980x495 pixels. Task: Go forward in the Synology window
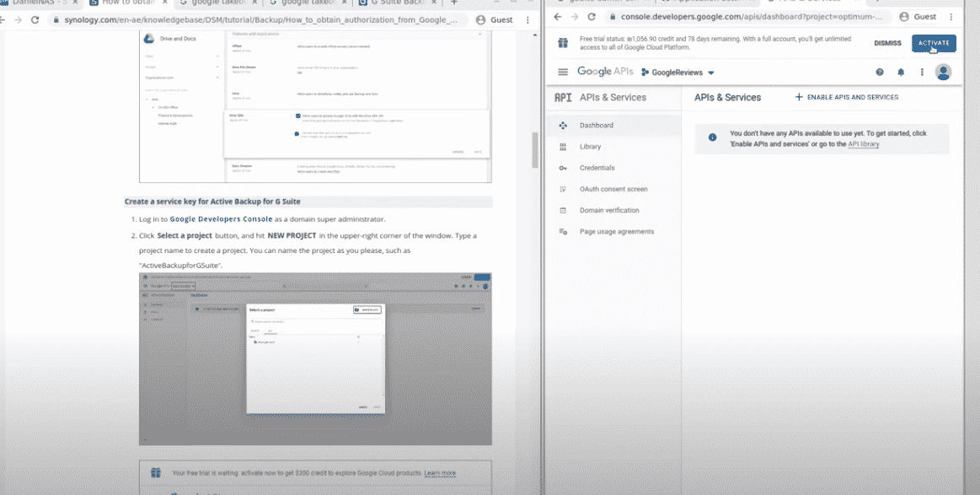(18, 20)
